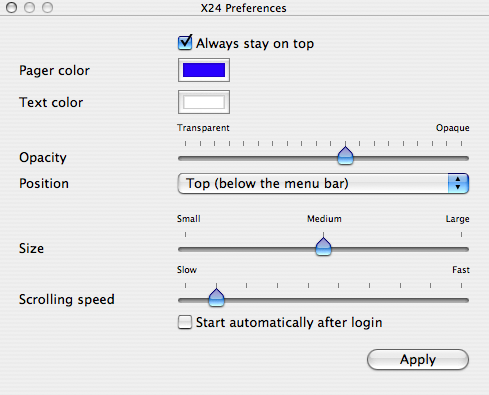Close the X24 Preferences window
The height and width of the screenshot is (395, 489).
12,7
